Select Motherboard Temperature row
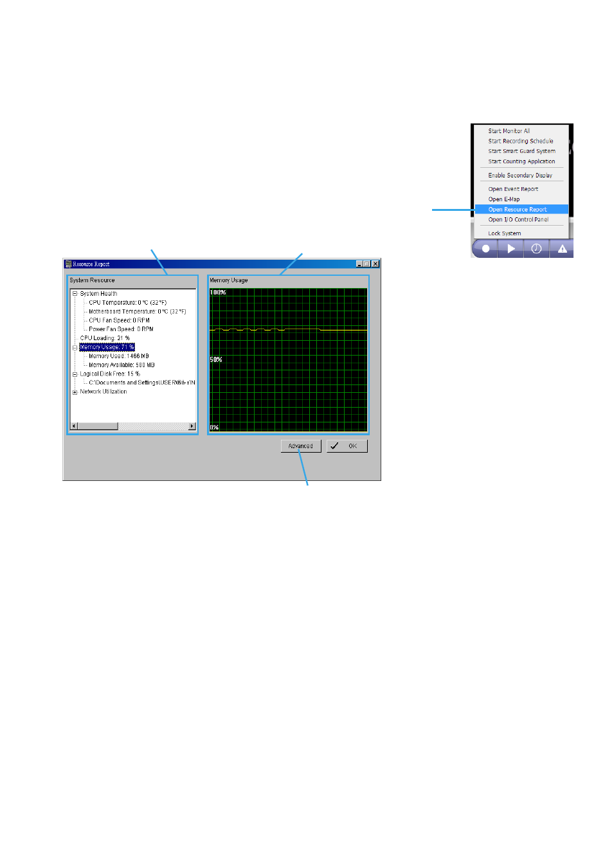614x868 pixels. click(x=138, y=312)
